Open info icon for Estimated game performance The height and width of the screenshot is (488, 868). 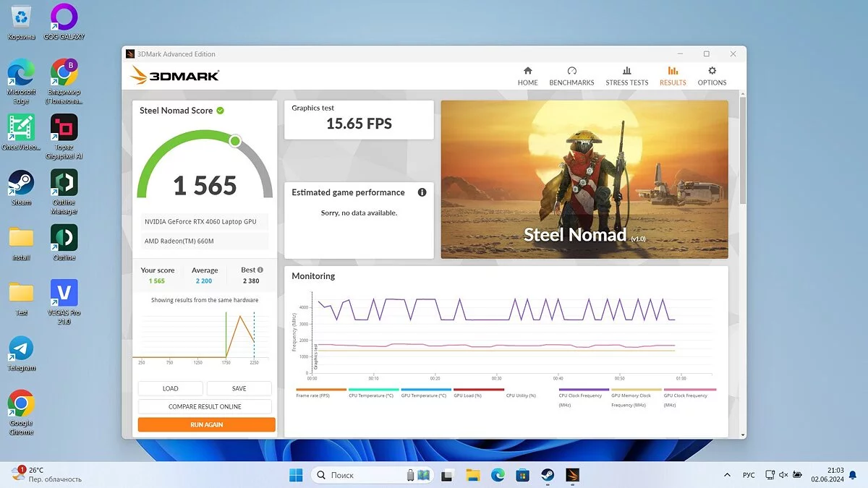422,192
